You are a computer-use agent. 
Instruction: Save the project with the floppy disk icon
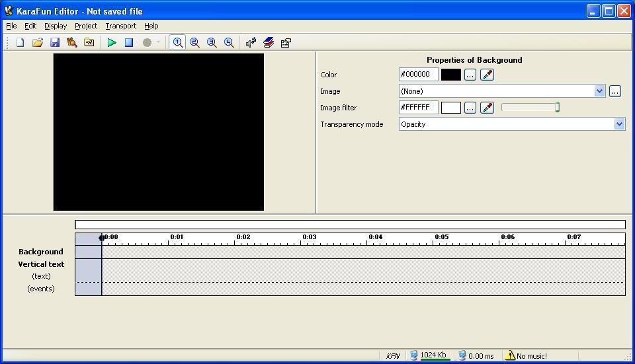[x=55, y=42]
